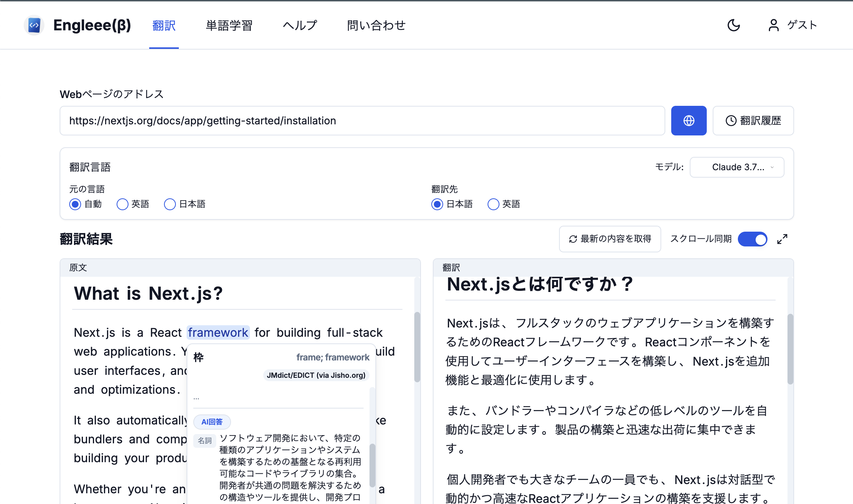
Task: Select 英語 as translation target
Action: tap(494, 204)
